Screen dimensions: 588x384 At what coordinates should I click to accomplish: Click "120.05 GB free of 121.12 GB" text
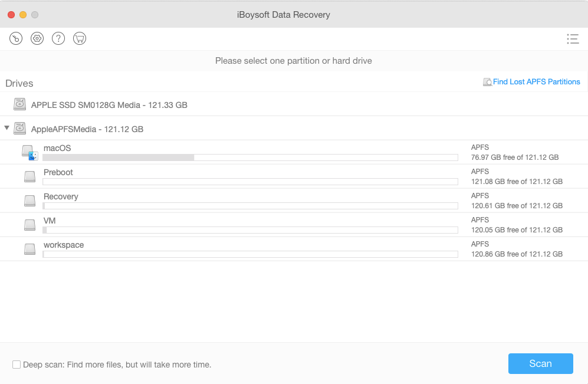click(517, 230)
